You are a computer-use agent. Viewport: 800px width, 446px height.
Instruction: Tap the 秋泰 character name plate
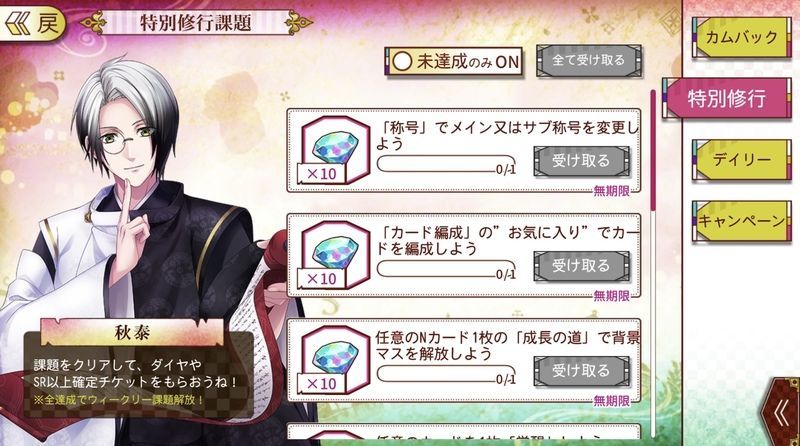coord(132,333)
